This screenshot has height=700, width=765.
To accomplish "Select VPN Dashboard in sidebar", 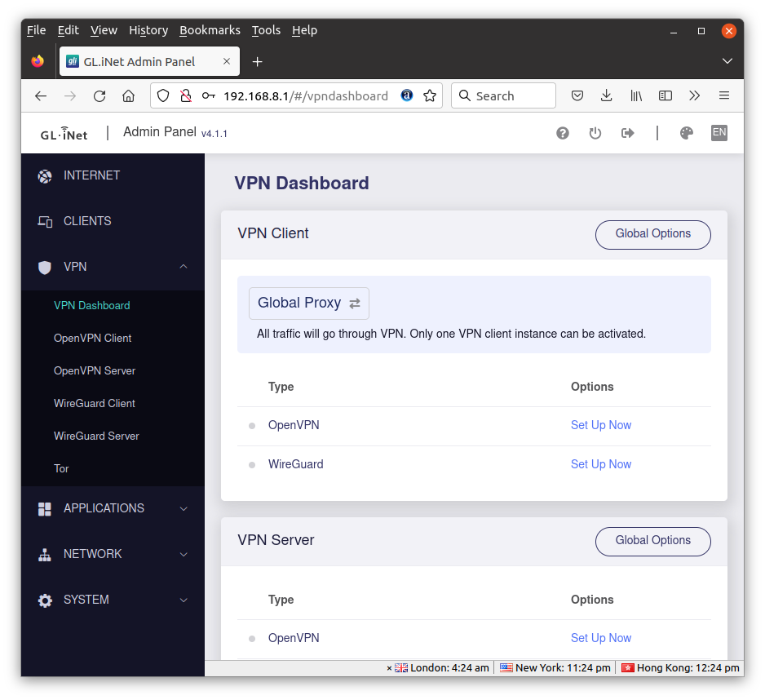I will pyautogui.click(x=91, y=306).
